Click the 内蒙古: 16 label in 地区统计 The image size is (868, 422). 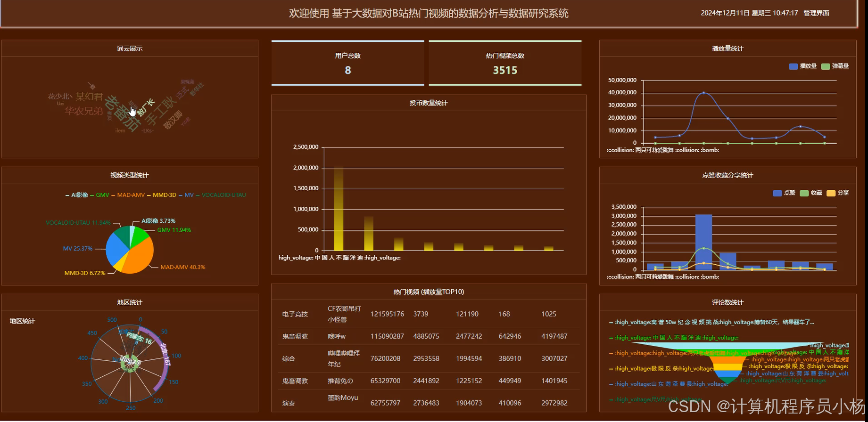coord(139,338)
